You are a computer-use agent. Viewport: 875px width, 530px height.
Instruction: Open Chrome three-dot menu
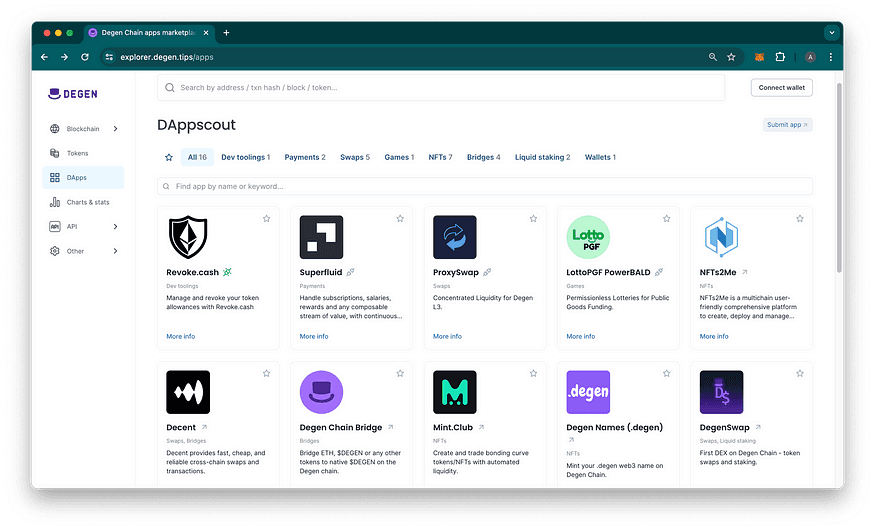click(x=830, y=57)
